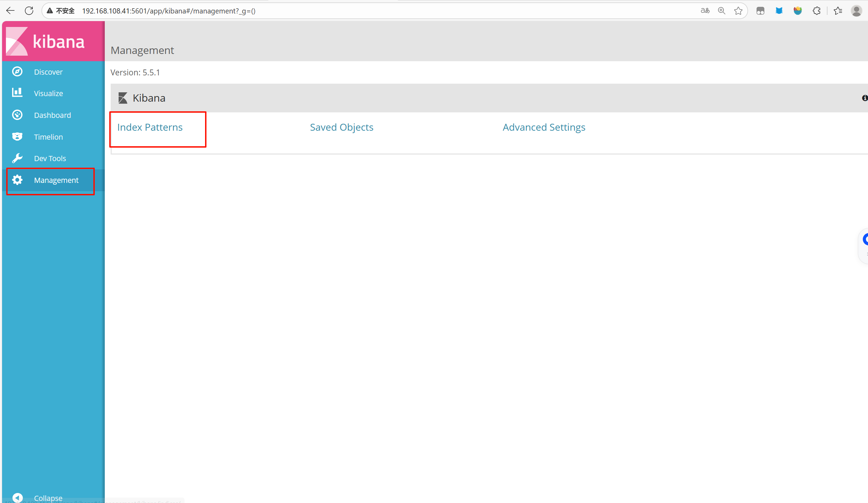Click the gray square extension icon
The image size is (868, 503).
(x=760, y=11)
